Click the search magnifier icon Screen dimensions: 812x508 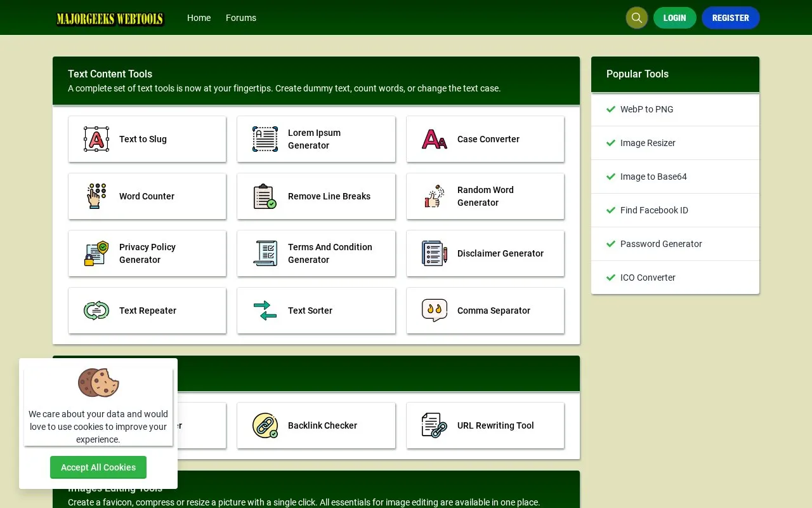point(637,18)
